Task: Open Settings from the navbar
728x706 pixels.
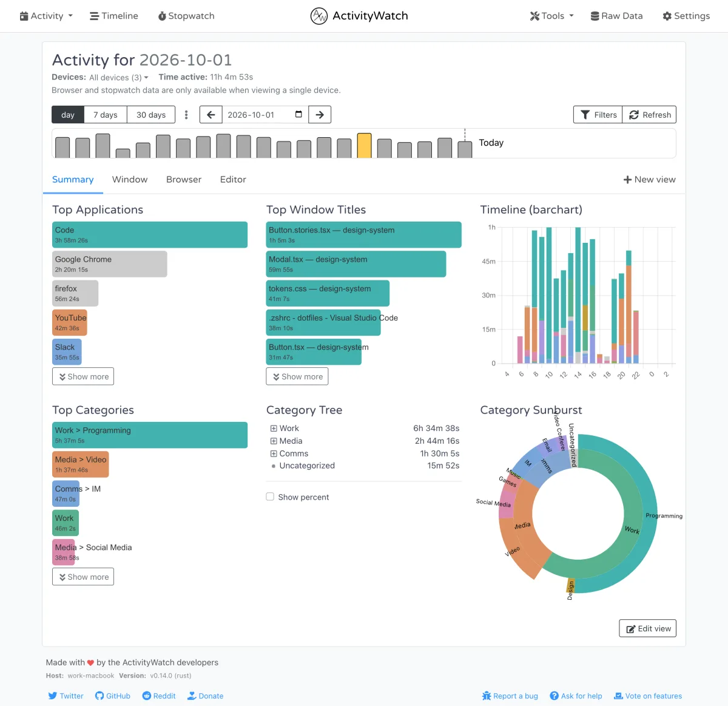Action: pos(686,16)
